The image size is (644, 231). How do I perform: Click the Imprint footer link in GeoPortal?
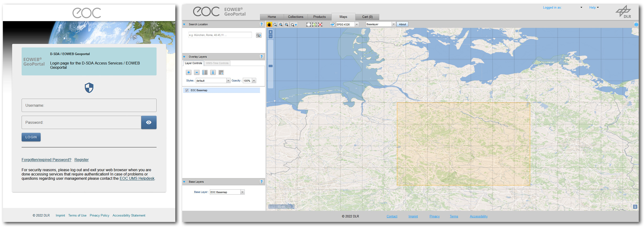point(413,216)
